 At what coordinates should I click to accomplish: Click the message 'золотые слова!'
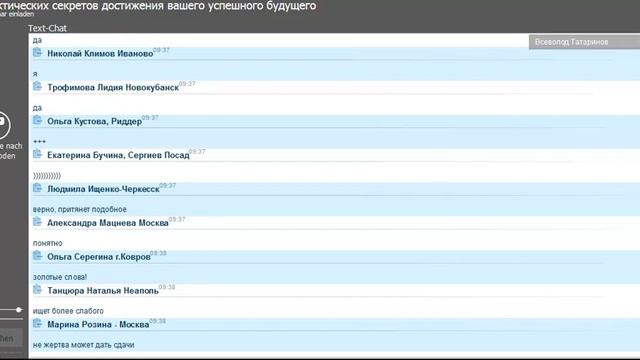60,277
